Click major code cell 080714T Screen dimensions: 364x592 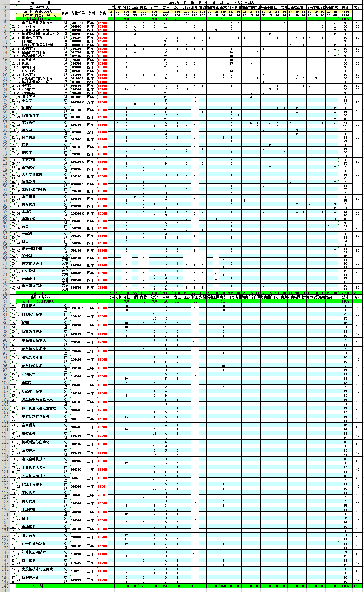point(78,23)
